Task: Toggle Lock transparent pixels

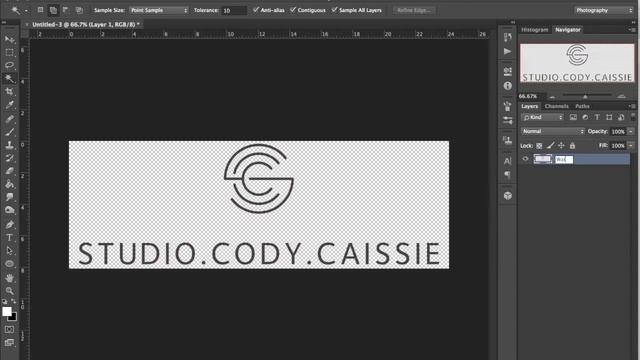Action: pos(539,146)
